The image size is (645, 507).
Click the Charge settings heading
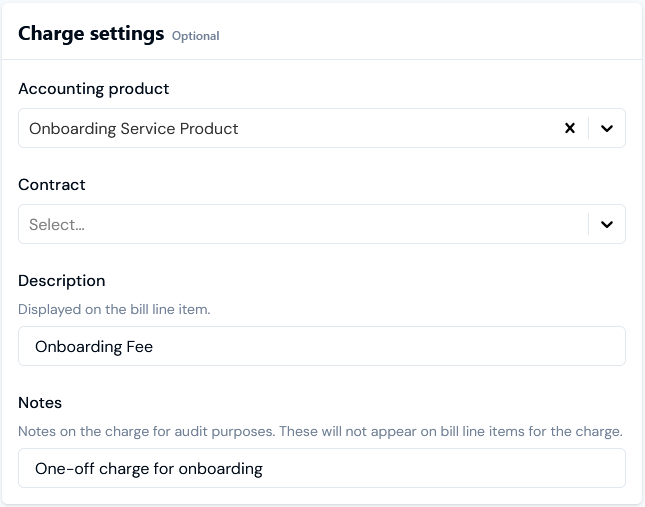click(91, 34)
